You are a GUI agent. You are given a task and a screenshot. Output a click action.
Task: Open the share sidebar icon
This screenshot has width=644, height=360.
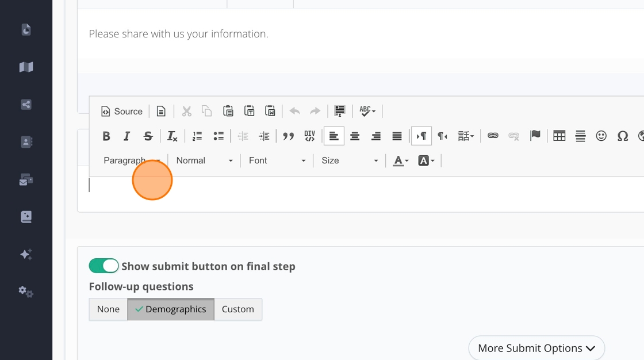26,105
